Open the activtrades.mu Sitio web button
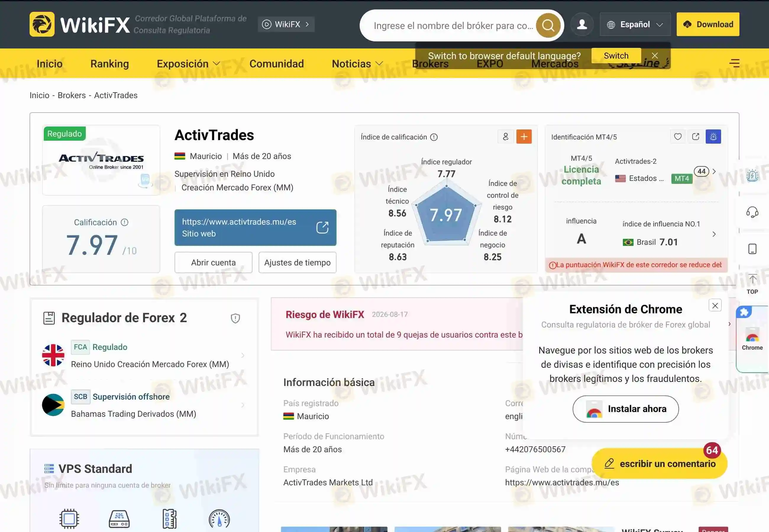The image size is (769, 532). tap(256, 228)
